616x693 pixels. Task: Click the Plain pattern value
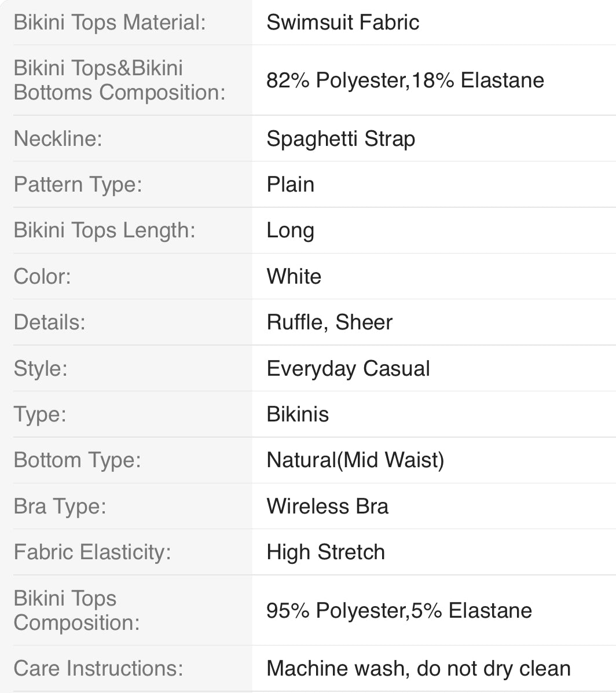[290, 185]
